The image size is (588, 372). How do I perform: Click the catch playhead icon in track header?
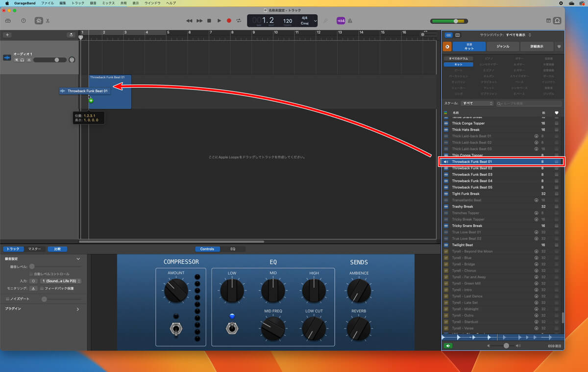[72, 35]
